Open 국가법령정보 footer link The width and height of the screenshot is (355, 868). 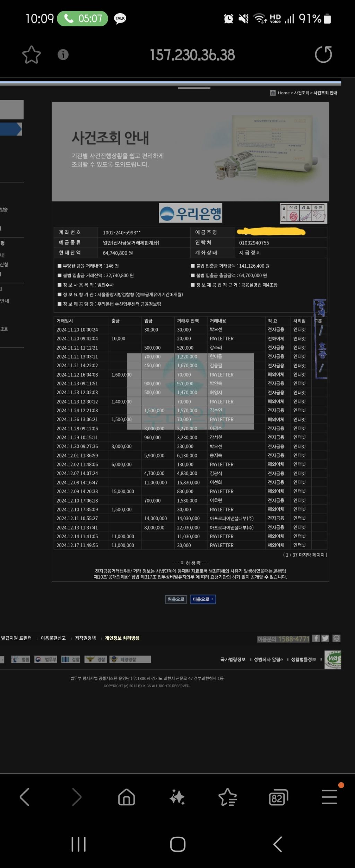click(x=233, y=659)
